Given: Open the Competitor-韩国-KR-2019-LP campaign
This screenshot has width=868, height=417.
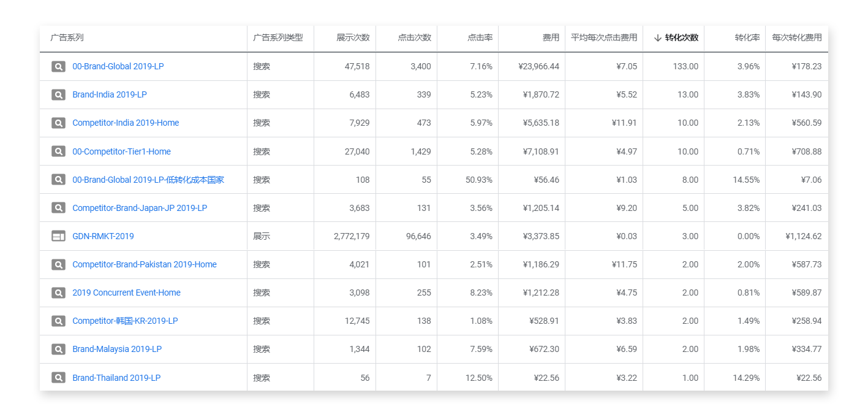Looking at the screenshot, I should tap(125, 321).
